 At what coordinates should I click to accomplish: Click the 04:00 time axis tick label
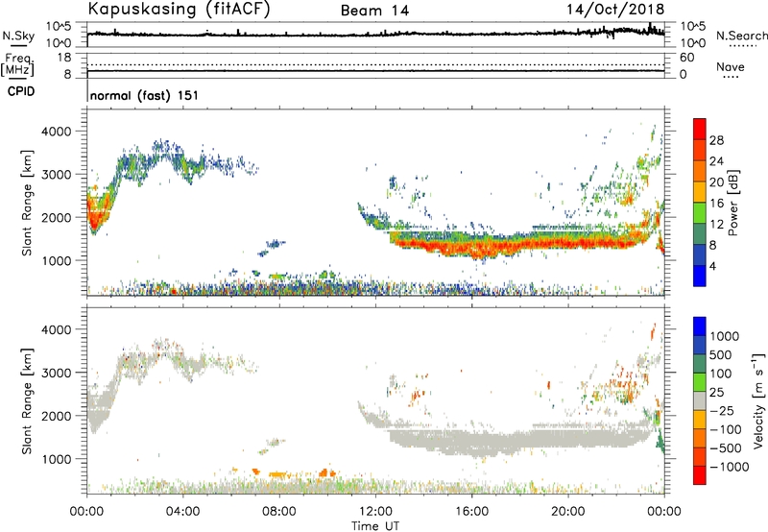183,512
